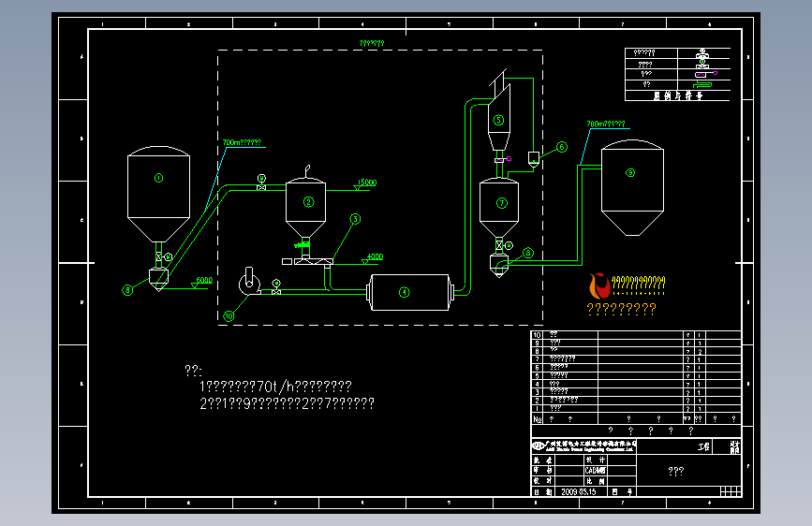Select the centrifugal fan symbol

pyautogui.click(x=249, y=282)
